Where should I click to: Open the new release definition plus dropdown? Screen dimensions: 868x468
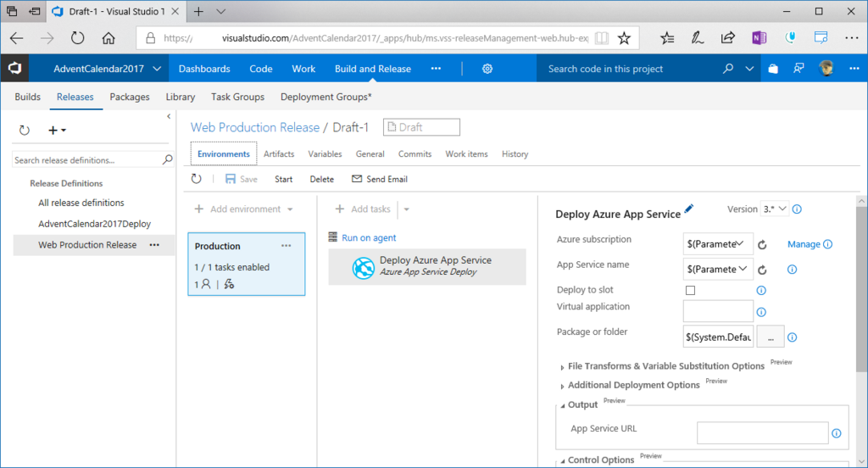pos(57,131)
